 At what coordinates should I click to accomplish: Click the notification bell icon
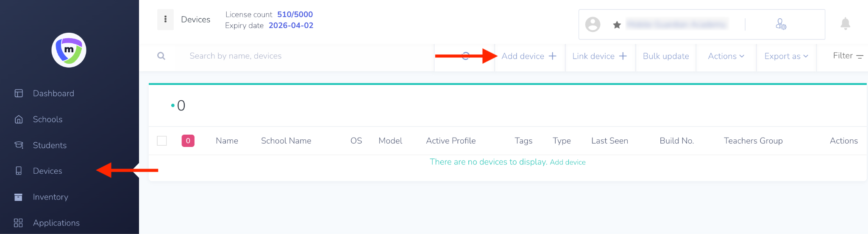[x=845, y=24]
